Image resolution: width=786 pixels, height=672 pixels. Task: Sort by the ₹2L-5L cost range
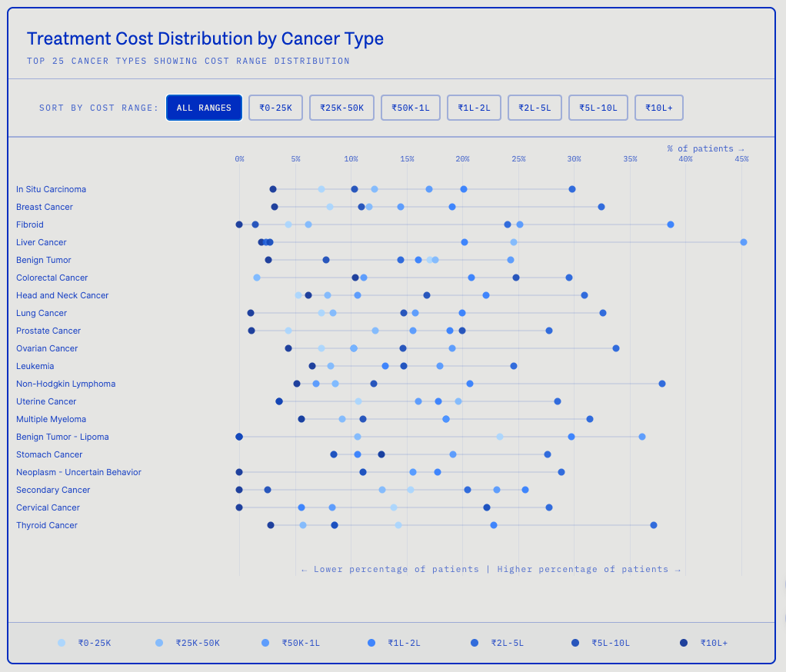pyautogui.click(x=535, y=108)
